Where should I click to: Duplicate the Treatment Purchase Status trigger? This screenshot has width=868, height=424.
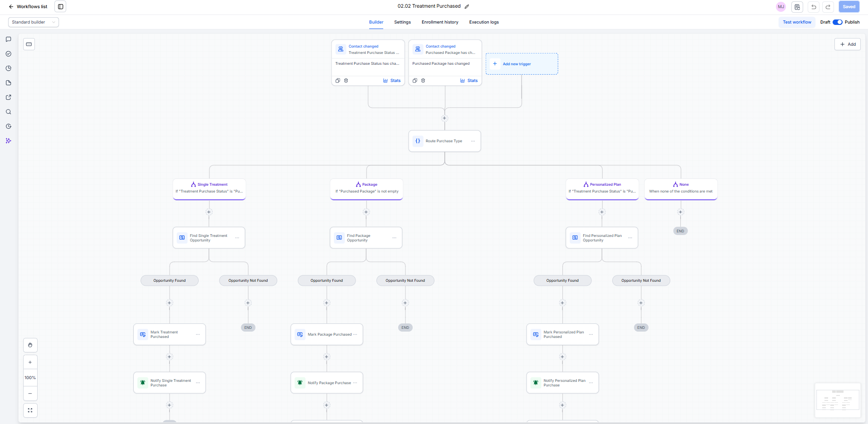[337, 81]
